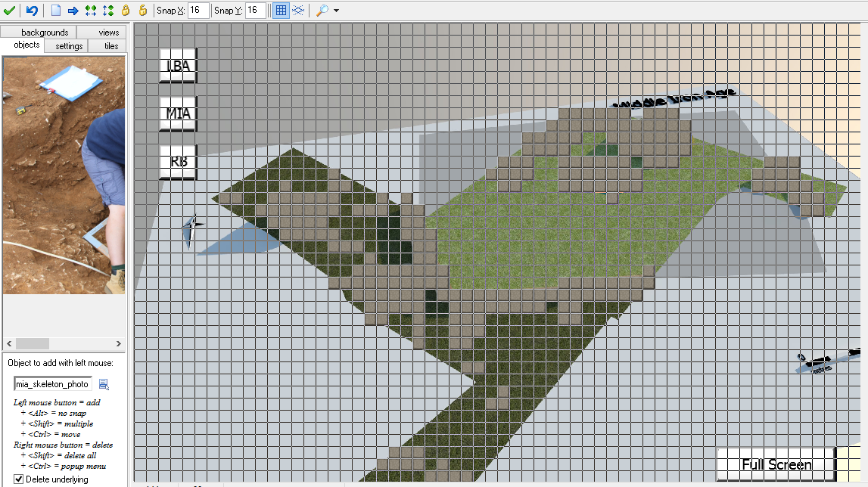Click the MIA button object in room
Screen dimensions: 868x487
click(179, 114)
